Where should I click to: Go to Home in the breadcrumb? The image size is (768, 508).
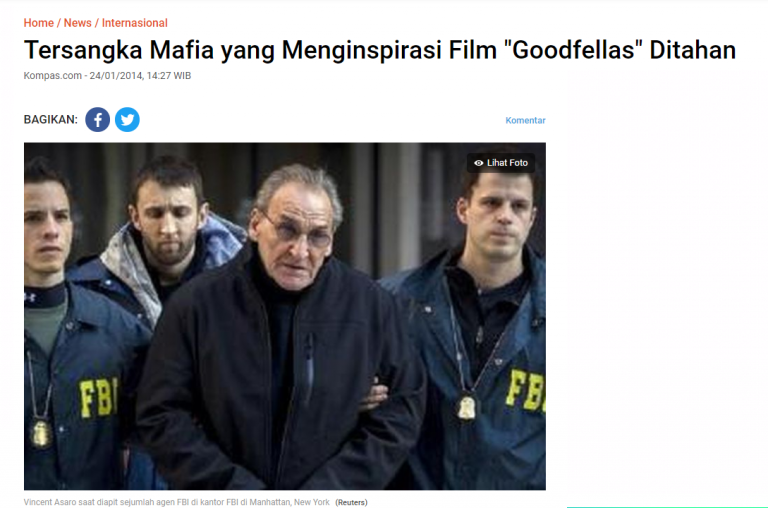pyautogui.click(x=39, y=23)
